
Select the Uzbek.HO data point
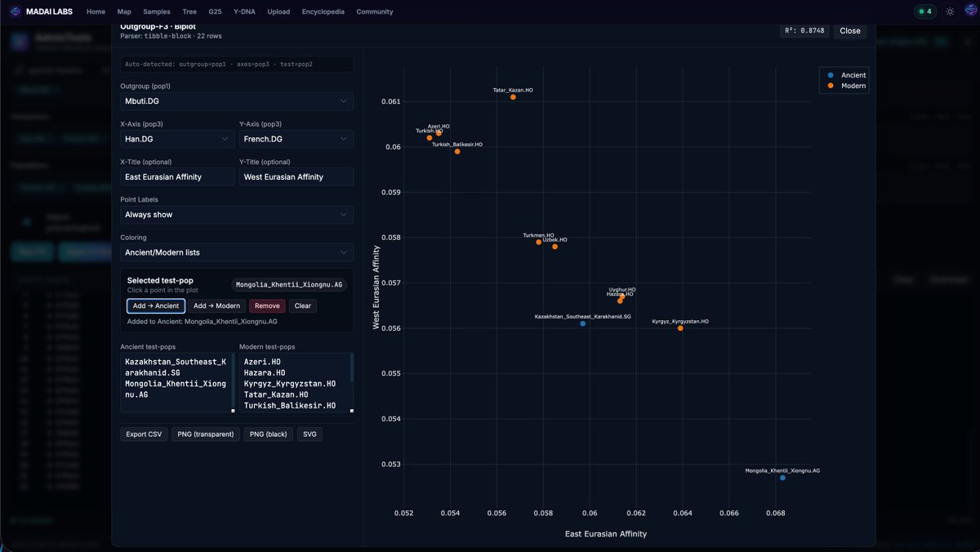[555, 247]
